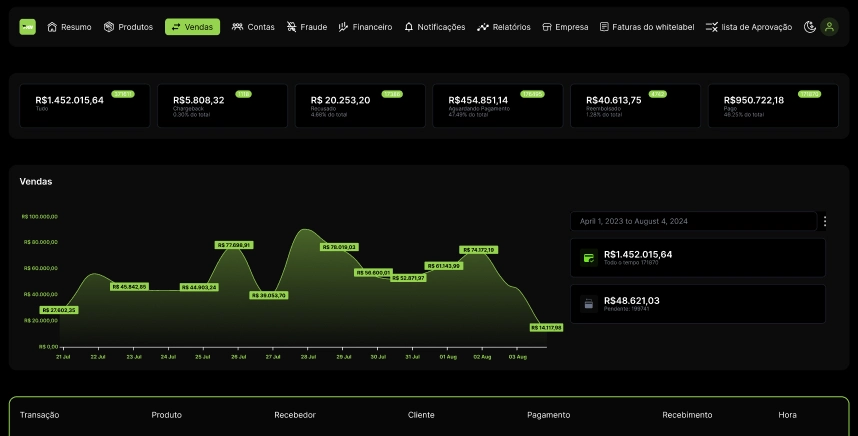Select the Reembolsado R$40.613,75 card

click(x=635, y=106)
